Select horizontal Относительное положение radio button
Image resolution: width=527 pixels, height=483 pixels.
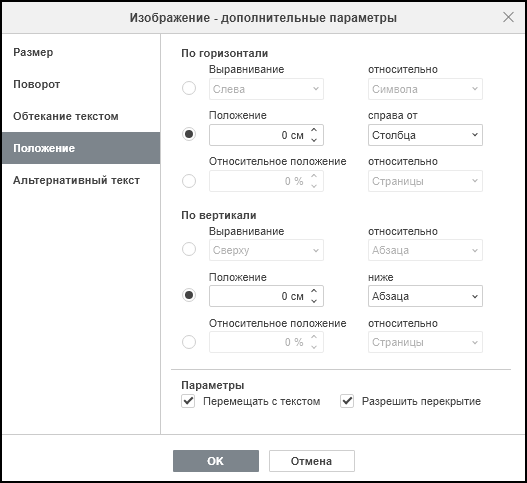coord(189,181)
